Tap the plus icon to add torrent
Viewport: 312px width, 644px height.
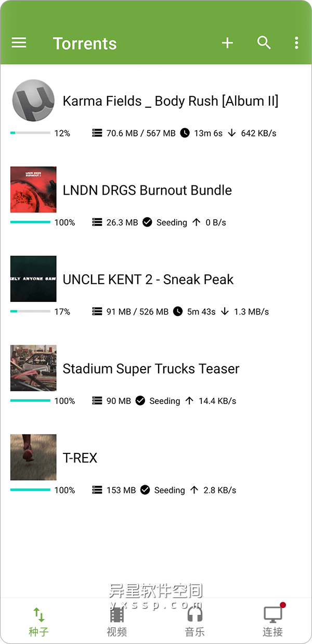227,43
